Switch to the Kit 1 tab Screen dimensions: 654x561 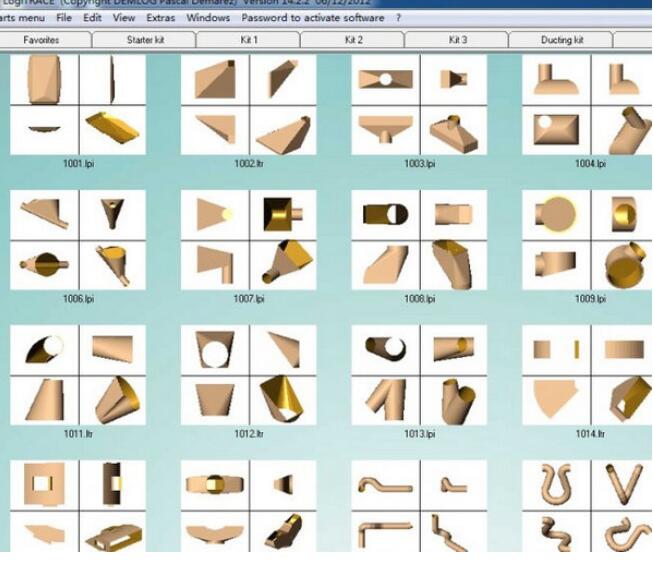point(249,40)
